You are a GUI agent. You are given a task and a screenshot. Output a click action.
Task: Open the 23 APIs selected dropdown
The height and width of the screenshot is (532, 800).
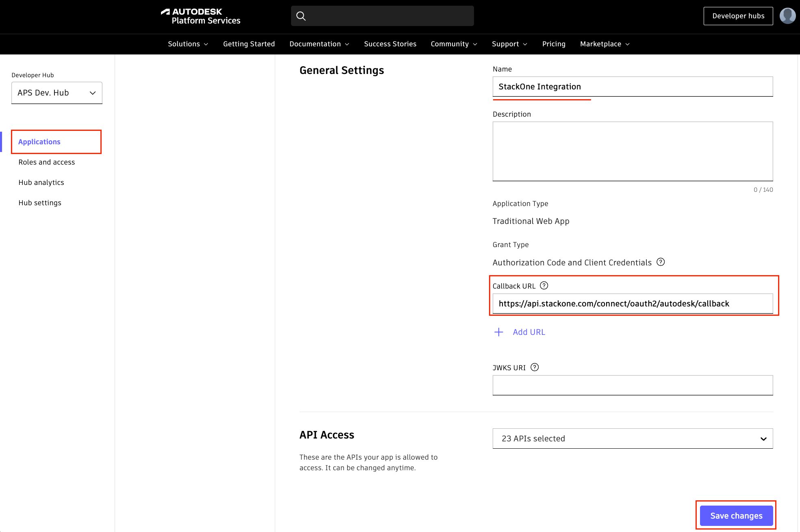coord(633,439)
